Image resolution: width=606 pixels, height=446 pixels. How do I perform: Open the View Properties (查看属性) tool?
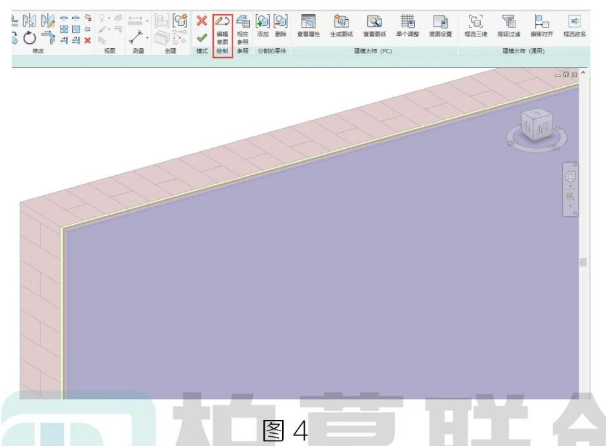click(x=308, y=22)
